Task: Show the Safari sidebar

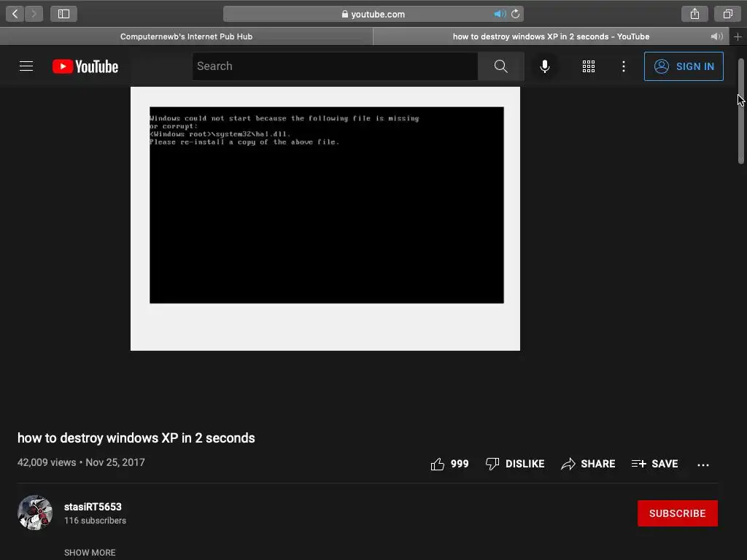Action: coord(64,14)
